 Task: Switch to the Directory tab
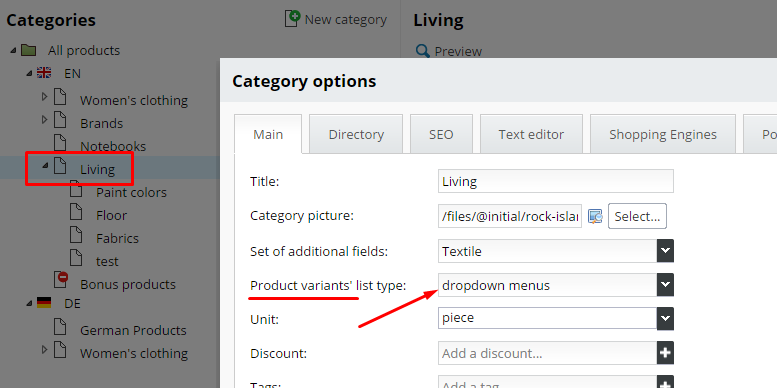tap(356, 134)
